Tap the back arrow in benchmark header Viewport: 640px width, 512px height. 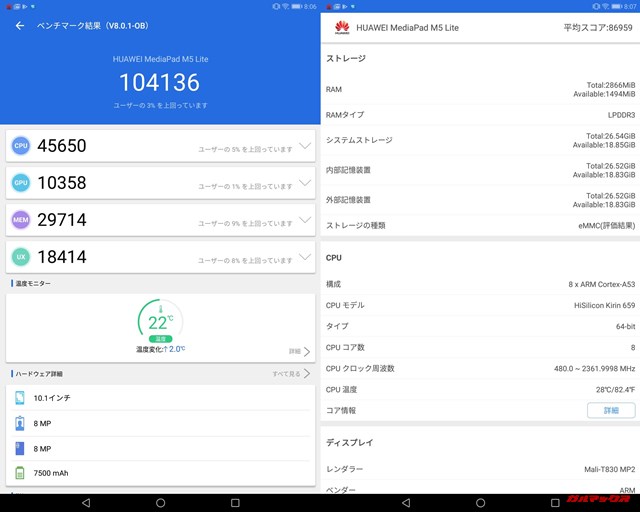pyautogui.click(x=20, y=26)
